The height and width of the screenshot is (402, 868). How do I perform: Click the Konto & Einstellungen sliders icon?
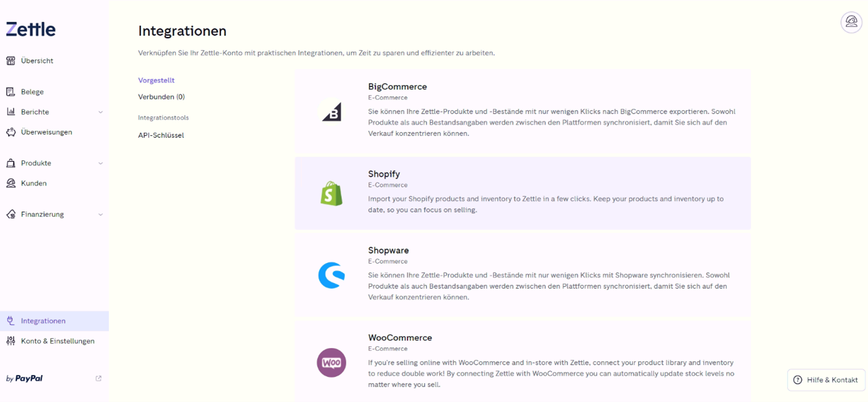[x=11, y=341]
